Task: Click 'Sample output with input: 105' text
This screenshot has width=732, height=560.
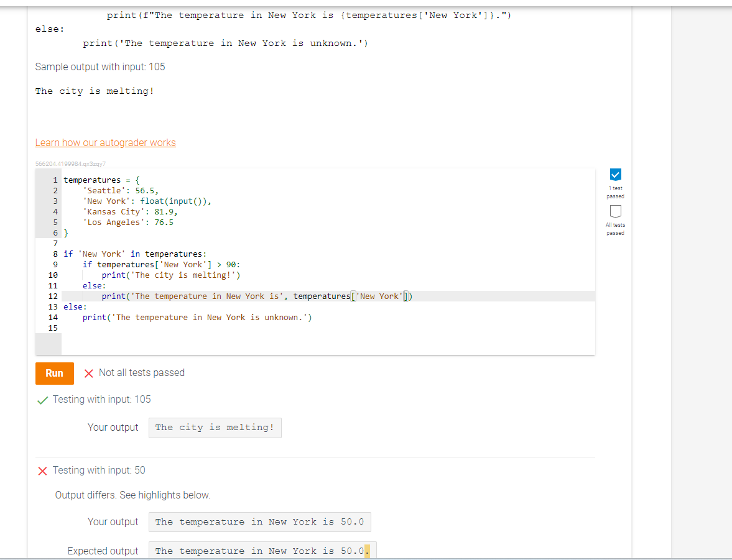Action: 100,67
